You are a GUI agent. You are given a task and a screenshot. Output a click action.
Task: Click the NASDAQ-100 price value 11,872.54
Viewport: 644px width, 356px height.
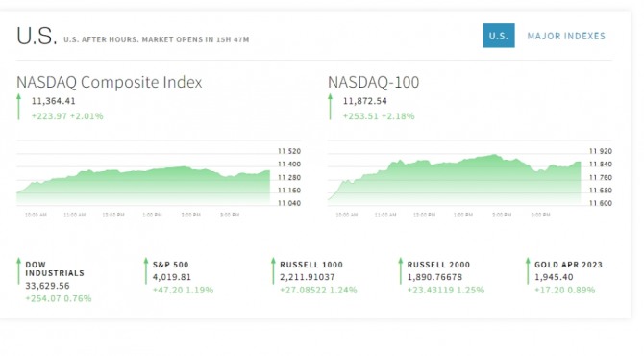[x=365, y=101]
